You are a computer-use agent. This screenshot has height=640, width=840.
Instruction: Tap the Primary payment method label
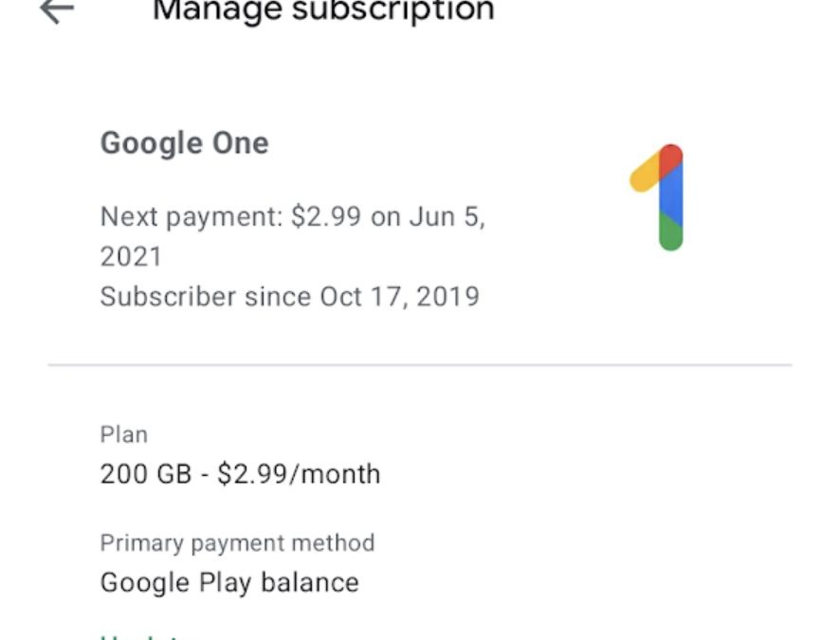pos(237,543)
